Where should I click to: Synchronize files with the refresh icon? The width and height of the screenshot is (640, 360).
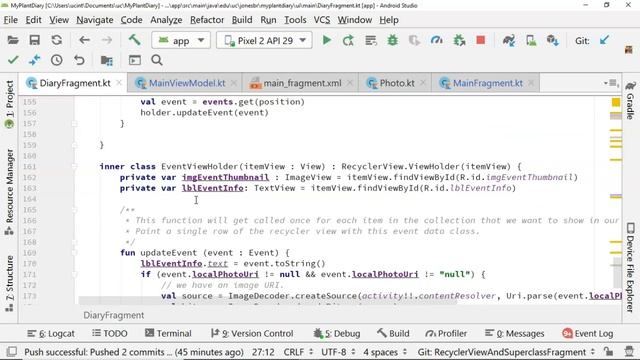click(57, 40)
